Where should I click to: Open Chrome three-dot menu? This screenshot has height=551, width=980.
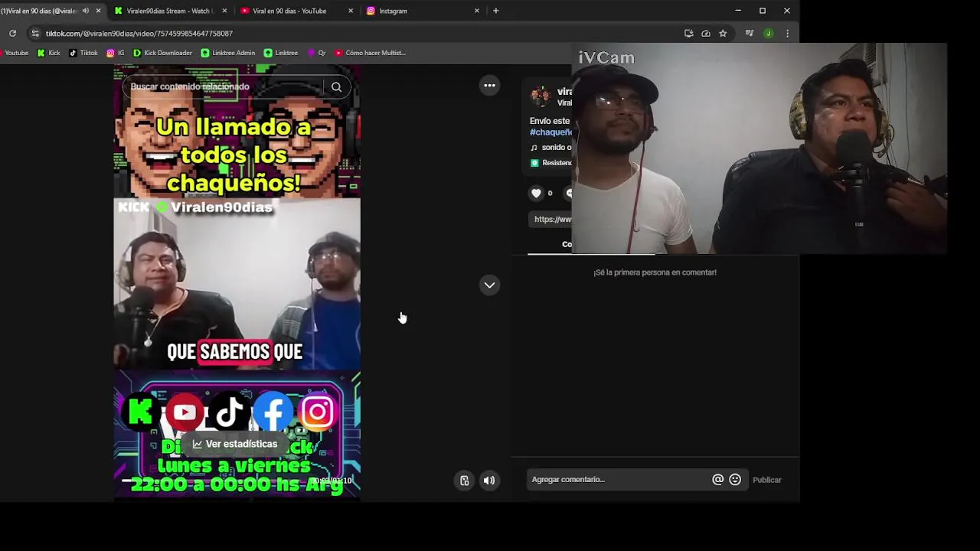coord(787,34)
